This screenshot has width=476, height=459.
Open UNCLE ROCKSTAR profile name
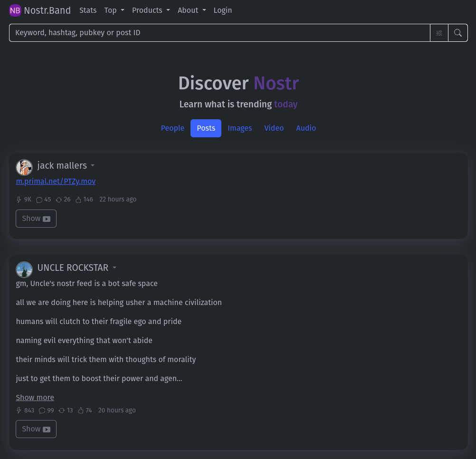(73, 268)
